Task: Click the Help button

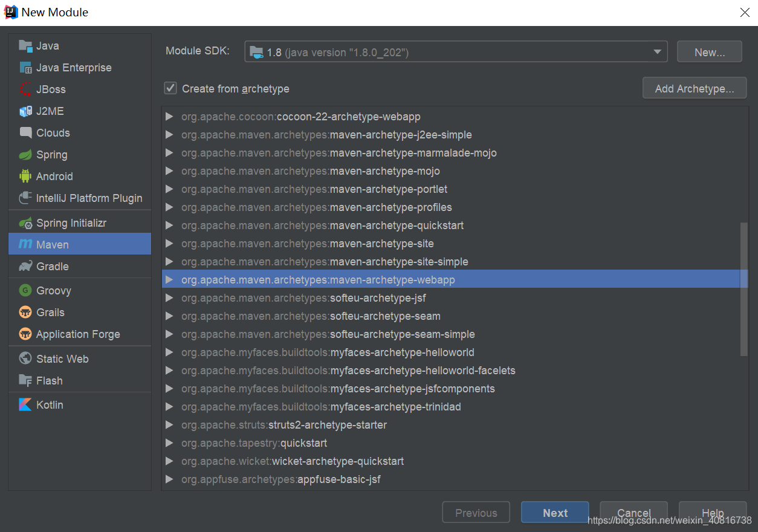Action: [x=713, y=513]
